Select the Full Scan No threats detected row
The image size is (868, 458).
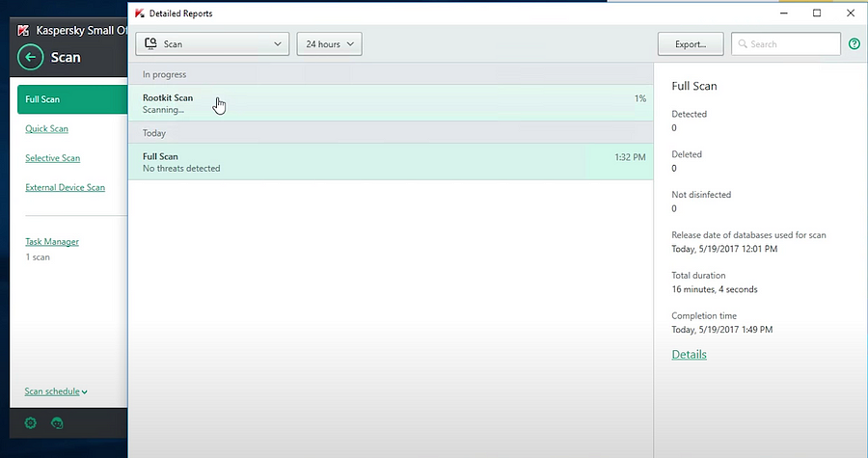click(x=391, y=162)
